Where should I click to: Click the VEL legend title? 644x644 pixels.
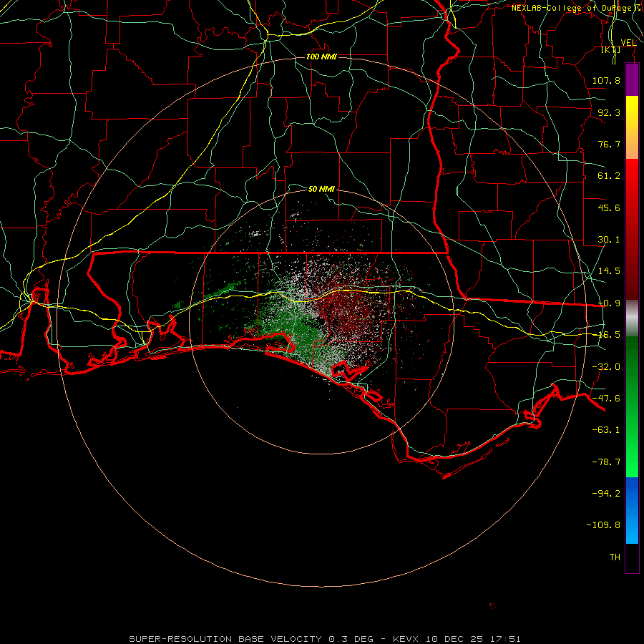pos(628,43)
